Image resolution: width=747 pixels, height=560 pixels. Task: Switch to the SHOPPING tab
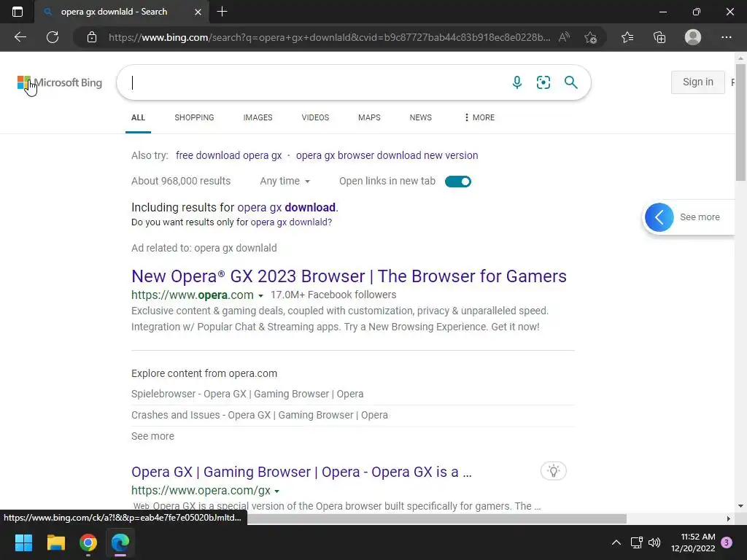pyautogui.click(x=194, y=117)
